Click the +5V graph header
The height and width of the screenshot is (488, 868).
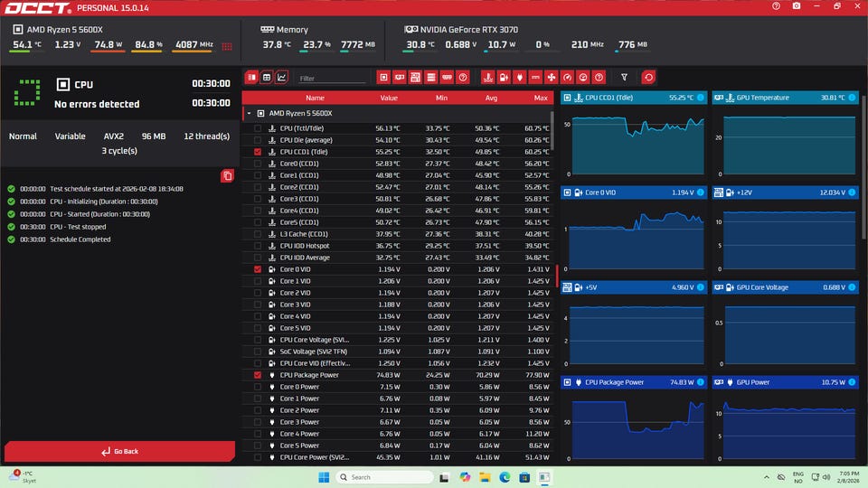coord(634,287)
